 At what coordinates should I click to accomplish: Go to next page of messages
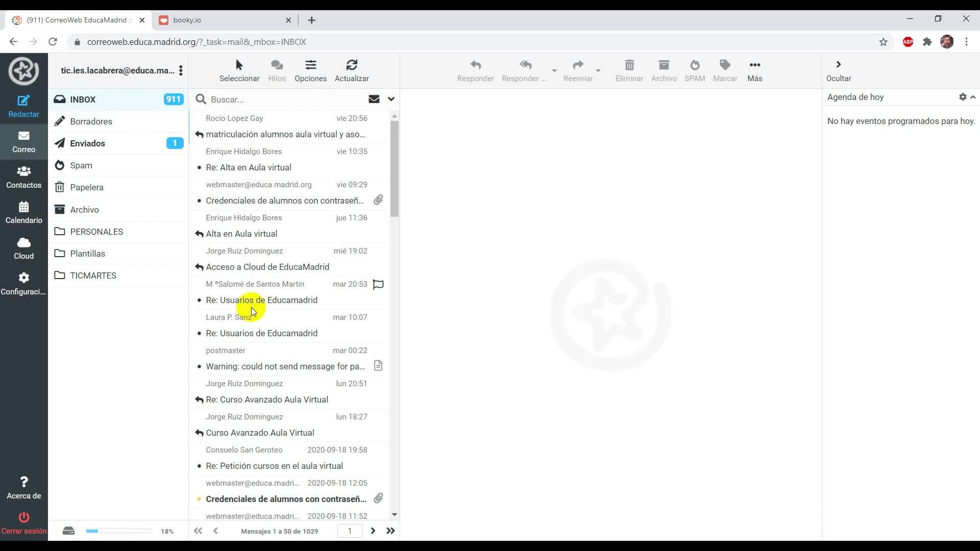(x=373, y=531)
